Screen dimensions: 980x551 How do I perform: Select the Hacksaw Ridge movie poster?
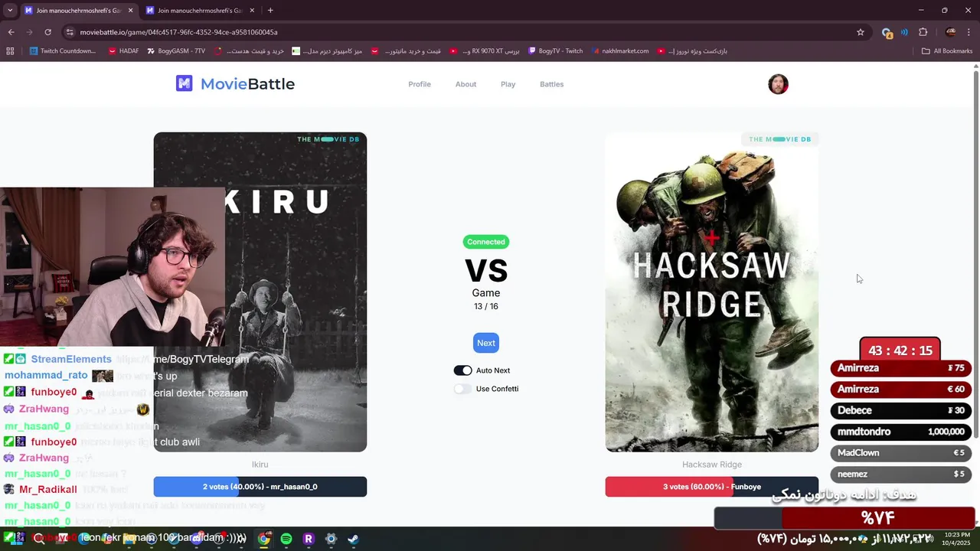pyautogui.click(x=712, y=292)
